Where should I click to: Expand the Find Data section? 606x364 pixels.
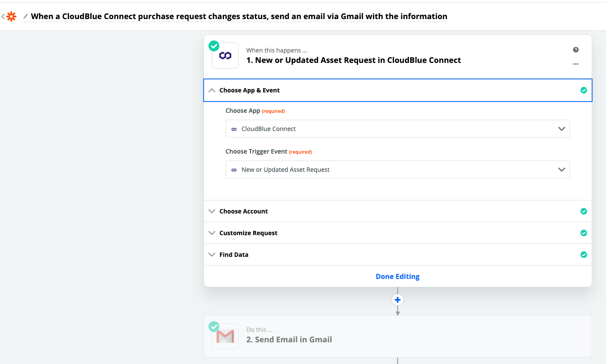click(398, 255)
